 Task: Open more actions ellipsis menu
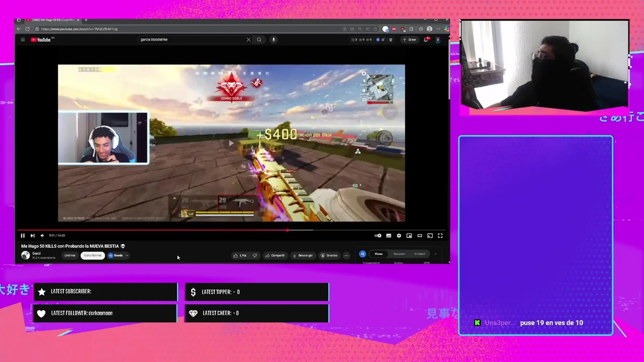(346, 255)
